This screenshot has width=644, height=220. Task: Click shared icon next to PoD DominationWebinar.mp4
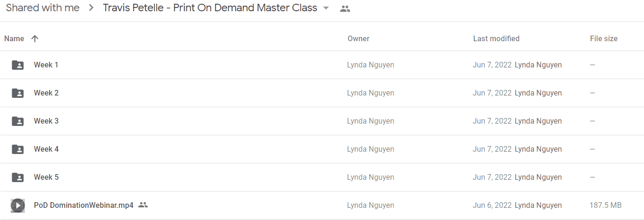[x=143, y=205]
